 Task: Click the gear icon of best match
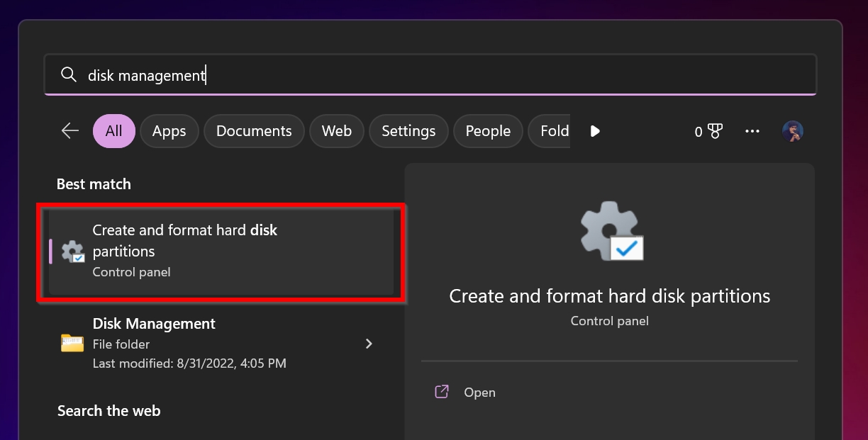[73, 252]
